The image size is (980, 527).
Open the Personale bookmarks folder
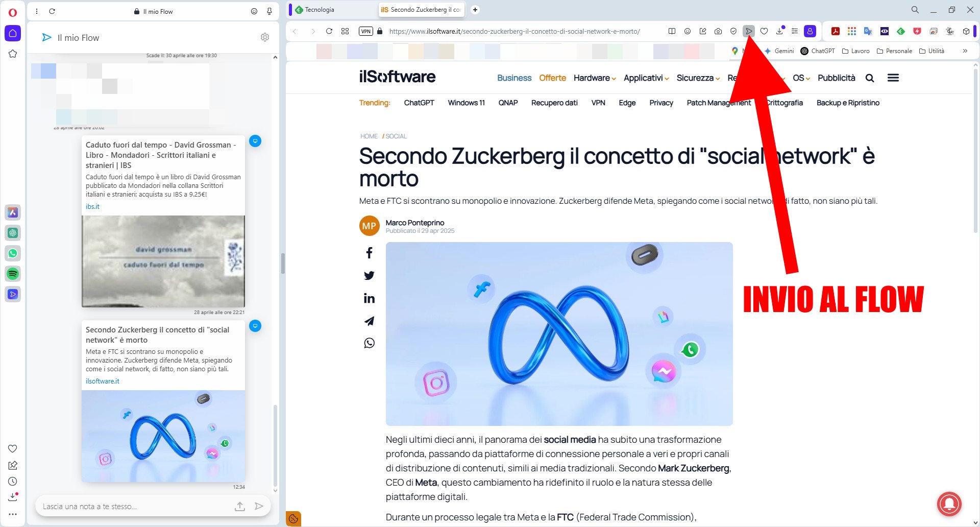(894, 51)
